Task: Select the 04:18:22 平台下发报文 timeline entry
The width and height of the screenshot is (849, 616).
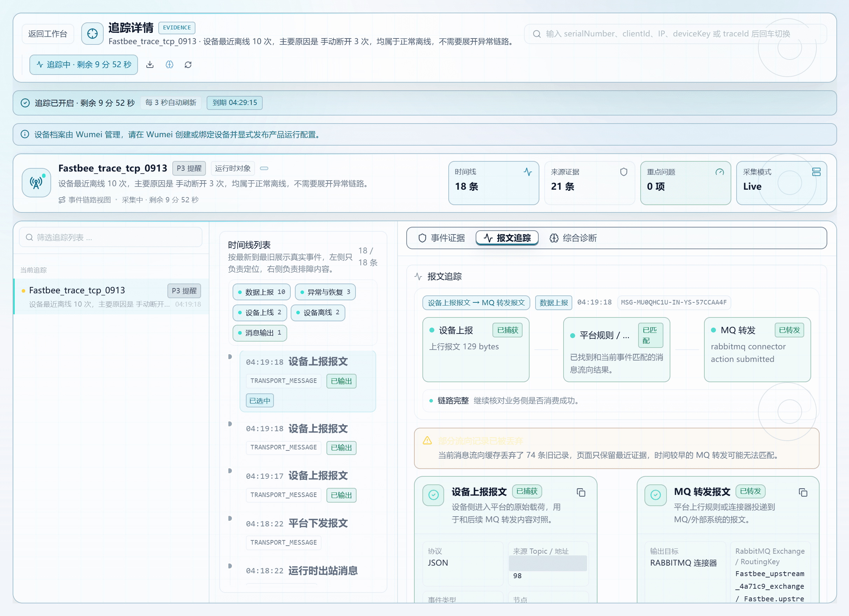Action: pyautogui.click(x=307, y=533)
